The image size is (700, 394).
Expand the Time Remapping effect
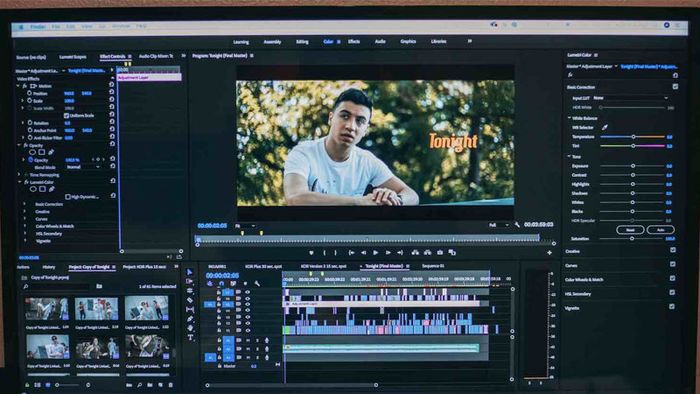tap(19, 175)
